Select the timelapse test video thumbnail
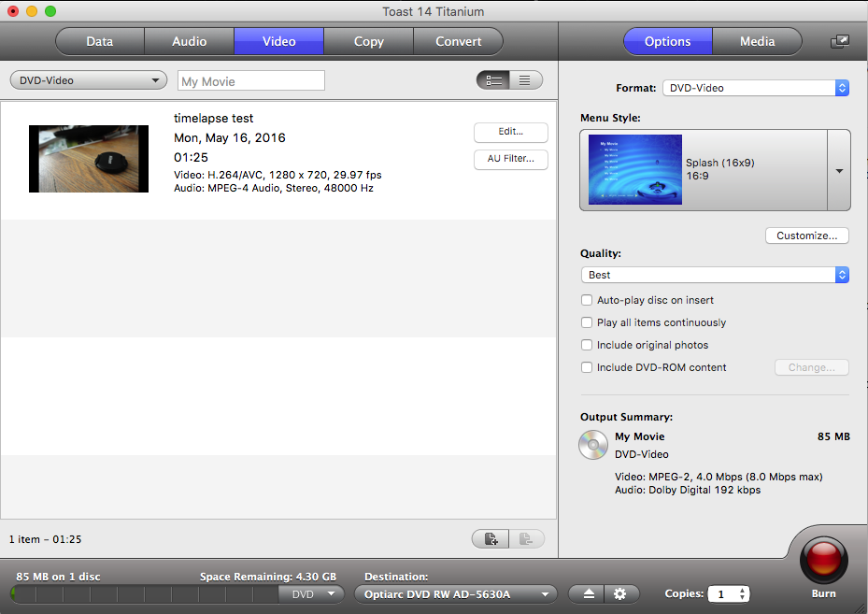868x614 pixels. pos(89,159)
